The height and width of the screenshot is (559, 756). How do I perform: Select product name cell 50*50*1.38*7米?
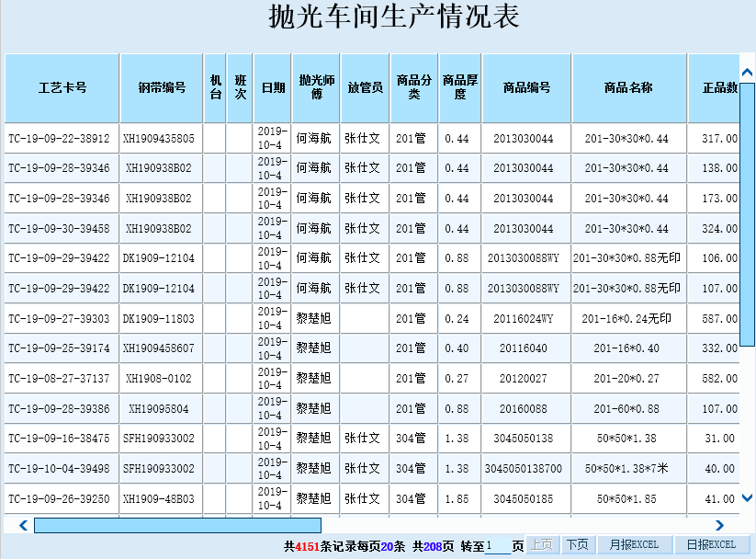click(627, 469)
